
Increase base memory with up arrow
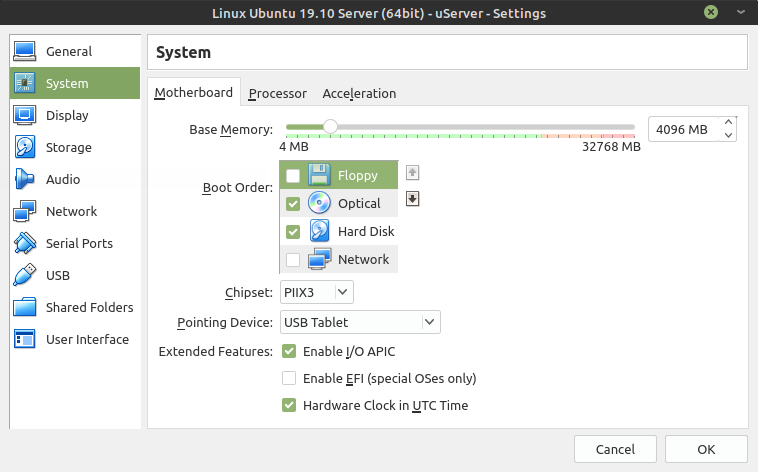(x=728, y=123)
